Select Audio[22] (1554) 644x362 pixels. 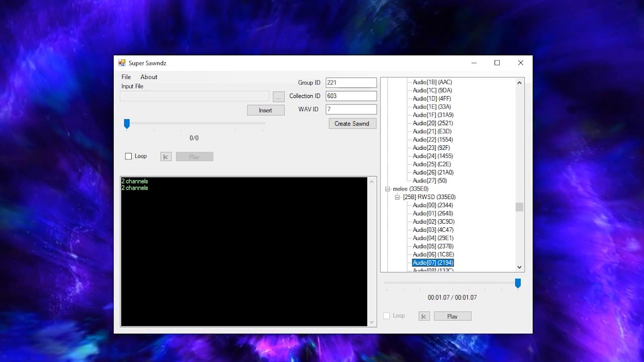click(433, 140)
